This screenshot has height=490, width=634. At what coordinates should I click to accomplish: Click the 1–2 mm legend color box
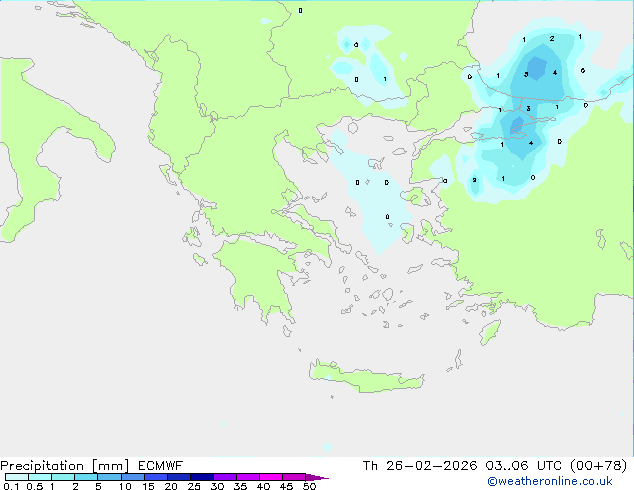tap(63, 477)
